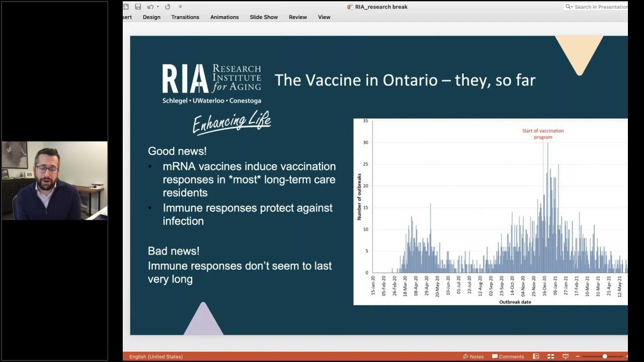Expand the Customize Quick Access Toolbar menu
Screen dimensions: 644x362
tap(181, 7)
